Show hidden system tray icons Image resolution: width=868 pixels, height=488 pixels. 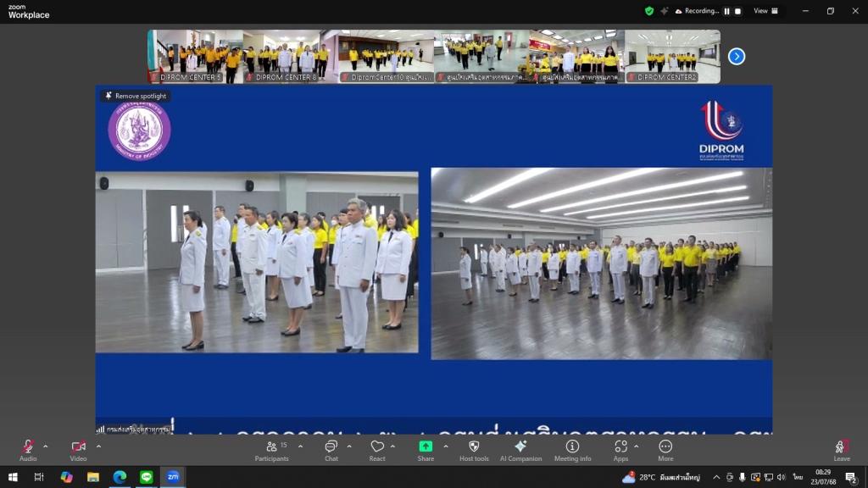[716, 477]
